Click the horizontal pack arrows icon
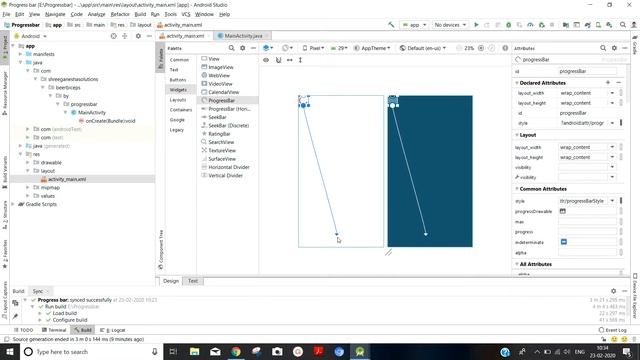 pyautogui.click(x=289, y=60)
